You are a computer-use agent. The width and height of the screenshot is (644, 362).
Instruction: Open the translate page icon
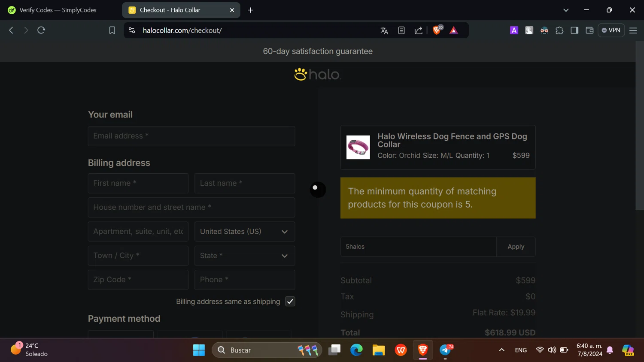(x=384, y=30)
